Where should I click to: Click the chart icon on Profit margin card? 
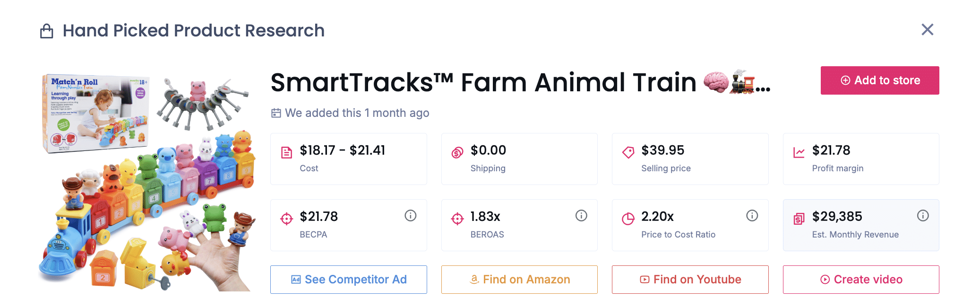pyautogui.click(x=799, y=151)
